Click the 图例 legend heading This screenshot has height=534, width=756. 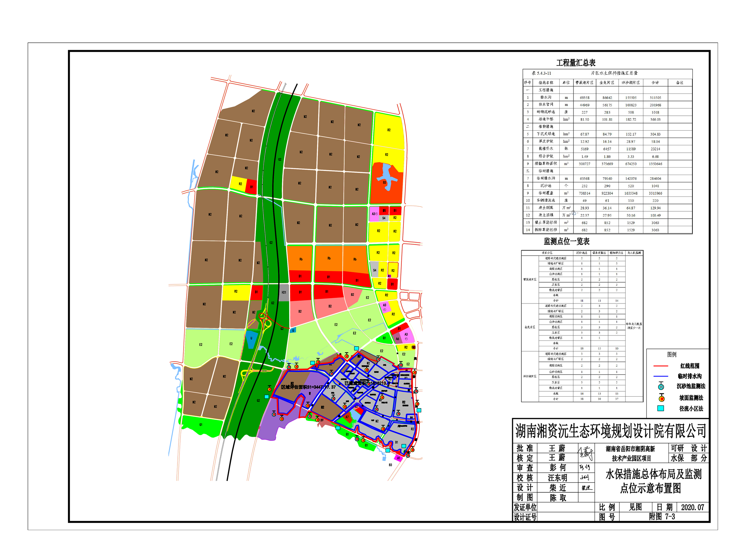[x=671, y=354]
